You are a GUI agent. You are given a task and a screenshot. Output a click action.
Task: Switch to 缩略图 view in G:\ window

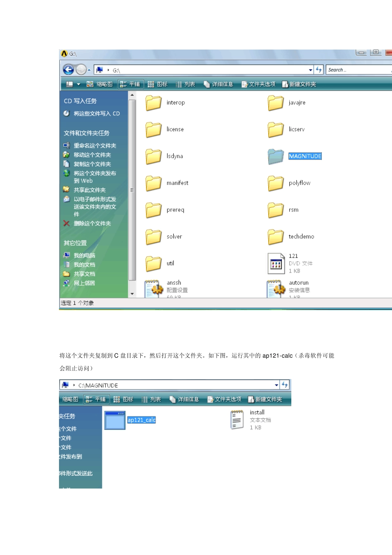[x=99, y=84]
